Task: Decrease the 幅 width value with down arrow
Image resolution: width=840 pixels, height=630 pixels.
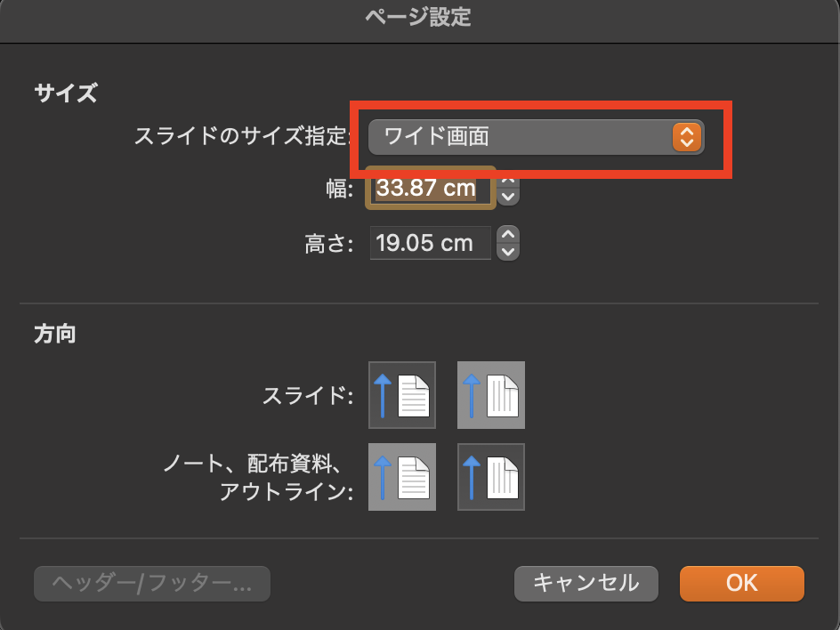Action: (507, 196)
